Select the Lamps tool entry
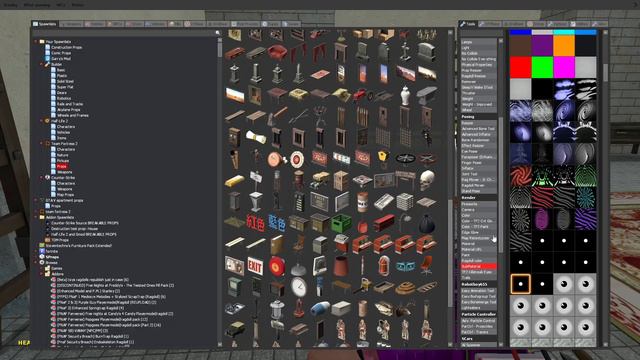Screen dimensions: 640x360 point(478,42)
